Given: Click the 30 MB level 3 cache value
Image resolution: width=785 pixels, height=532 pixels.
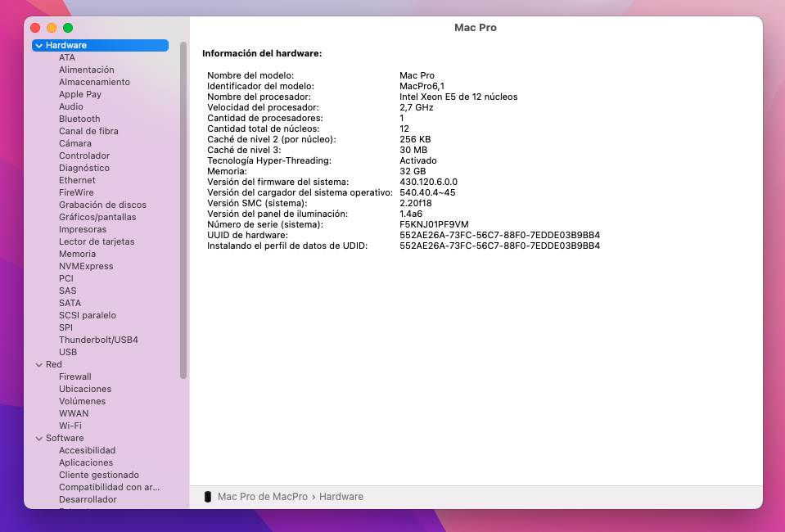Looking at the screenshot, I should tap(413, 150).
